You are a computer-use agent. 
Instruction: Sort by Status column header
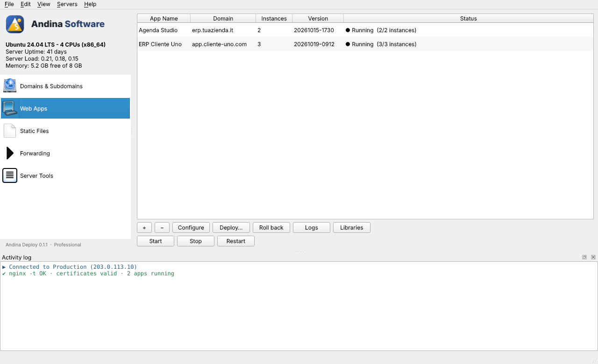tap(469, 19)
